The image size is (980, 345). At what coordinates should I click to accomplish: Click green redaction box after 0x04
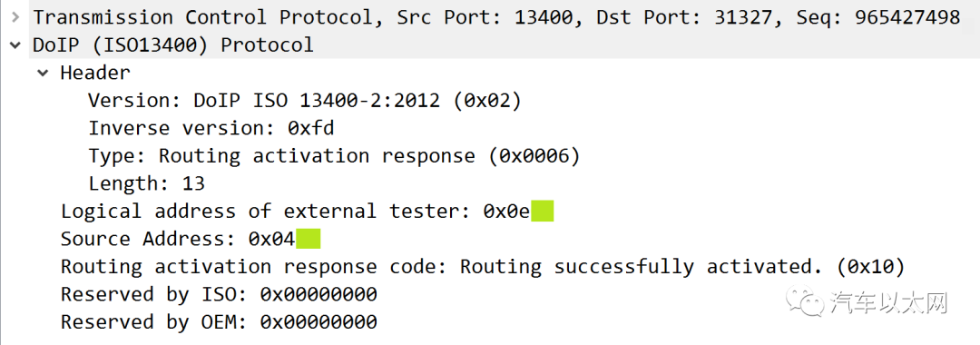tap(309, 239)
